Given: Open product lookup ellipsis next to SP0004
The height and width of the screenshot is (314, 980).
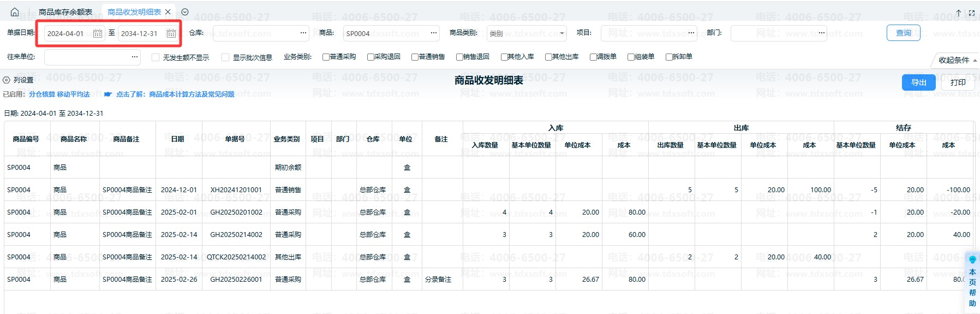Looking at the screenshot, I should click(x=434, y=33).
